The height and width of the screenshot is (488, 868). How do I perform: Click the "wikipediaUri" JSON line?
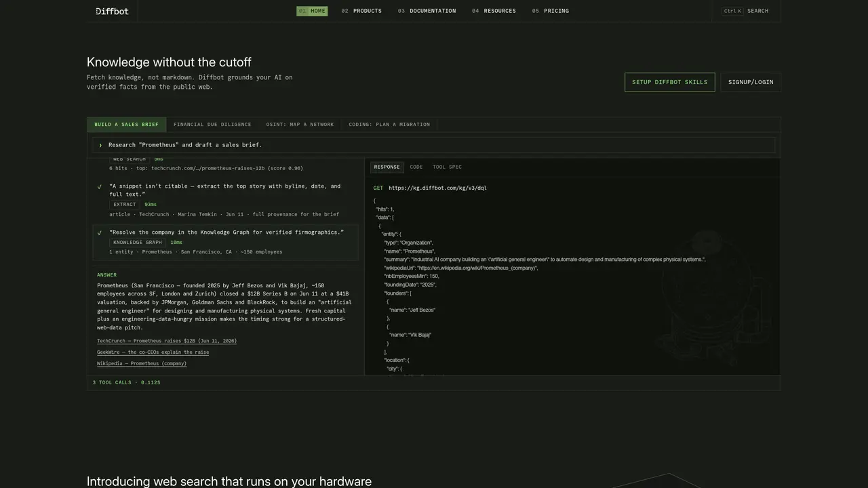(x=461, y=268)
